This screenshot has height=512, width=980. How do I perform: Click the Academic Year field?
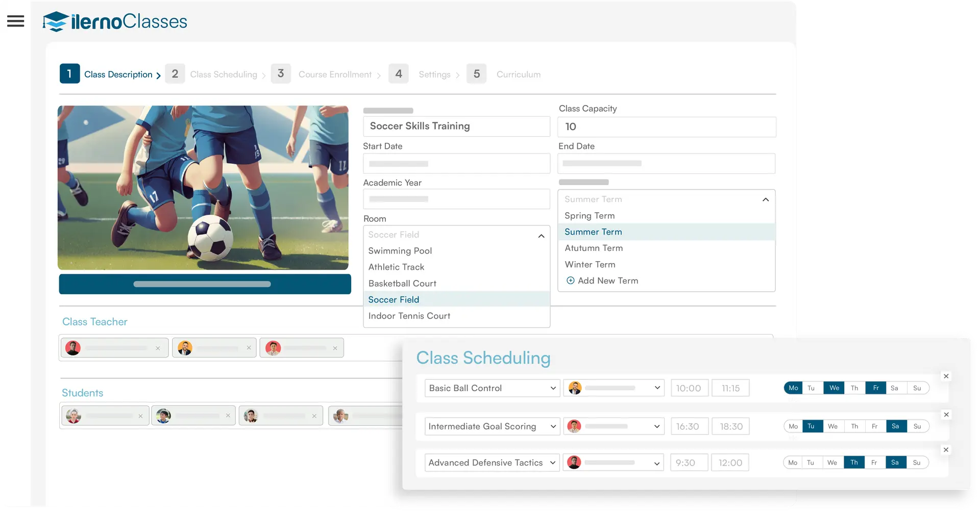pos(456,199)
